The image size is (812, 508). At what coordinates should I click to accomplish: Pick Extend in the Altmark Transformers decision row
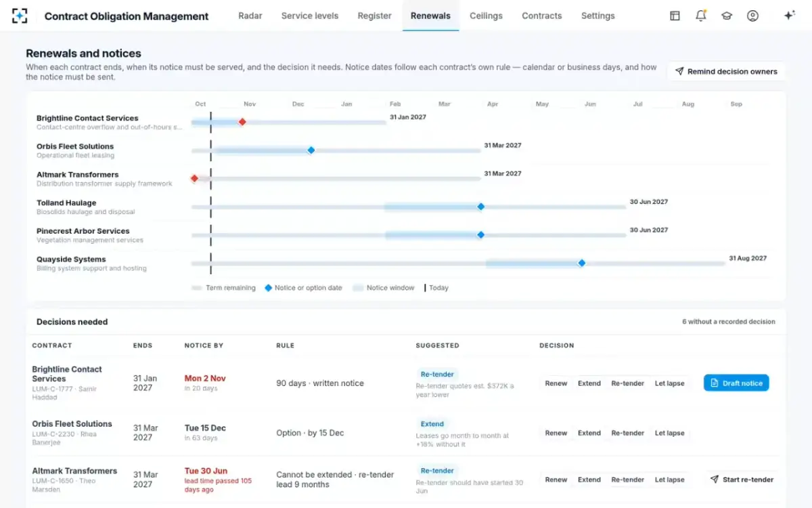coord(589,480)
